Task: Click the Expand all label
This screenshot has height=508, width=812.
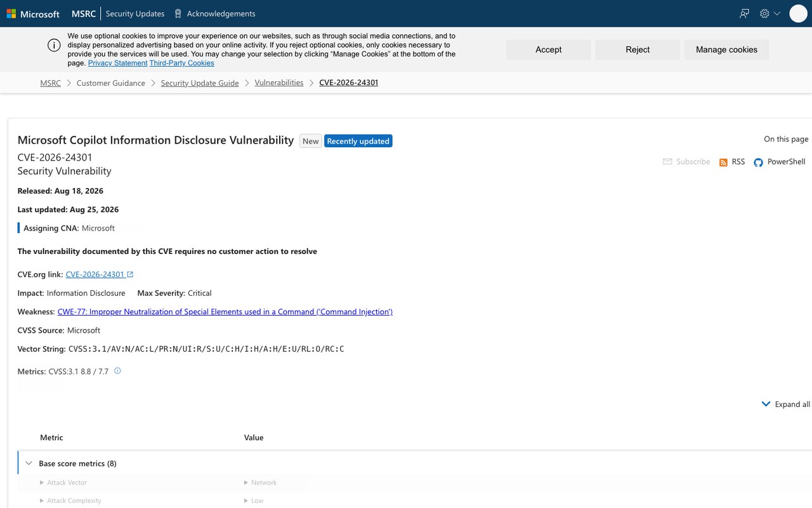Action: tap(792, 404)
